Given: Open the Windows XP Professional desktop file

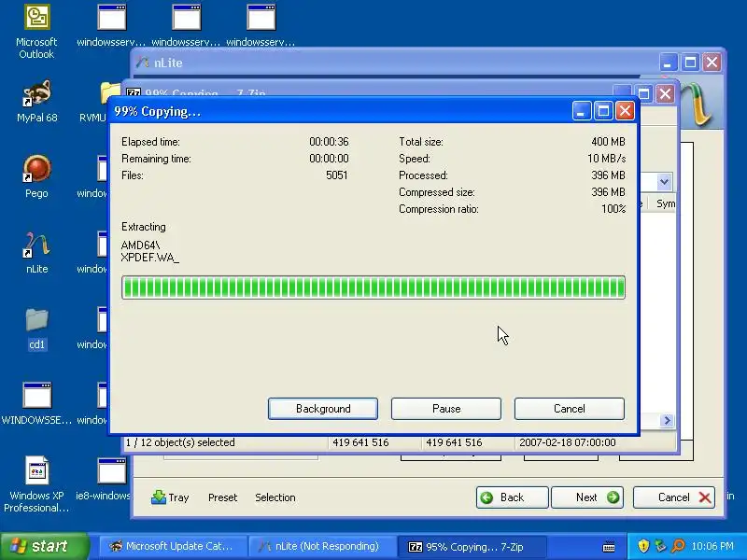Looking at the screenshot, I should [36, 484].
